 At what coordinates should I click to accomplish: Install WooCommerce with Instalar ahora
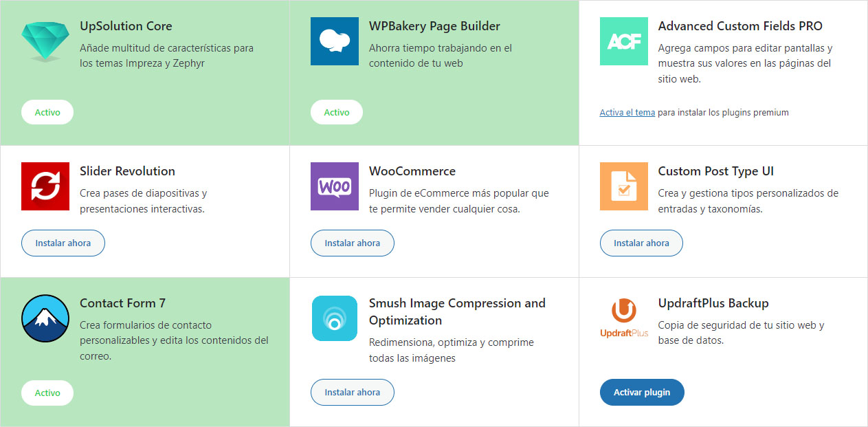coord(353,243)
